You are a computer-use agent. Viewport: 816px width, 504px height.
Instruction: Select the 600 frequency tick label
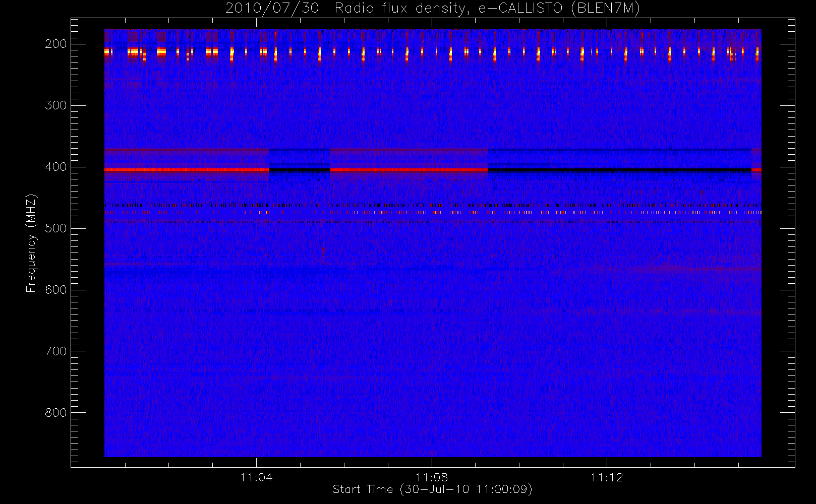pyautogui.click(x=56, y=290)
